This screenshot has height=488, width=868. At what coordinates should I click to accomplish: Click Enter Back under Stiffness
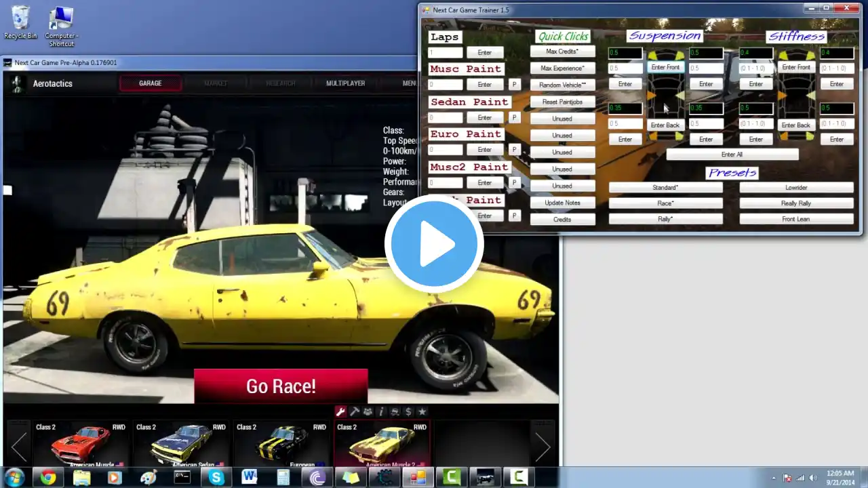click(796, 125)
